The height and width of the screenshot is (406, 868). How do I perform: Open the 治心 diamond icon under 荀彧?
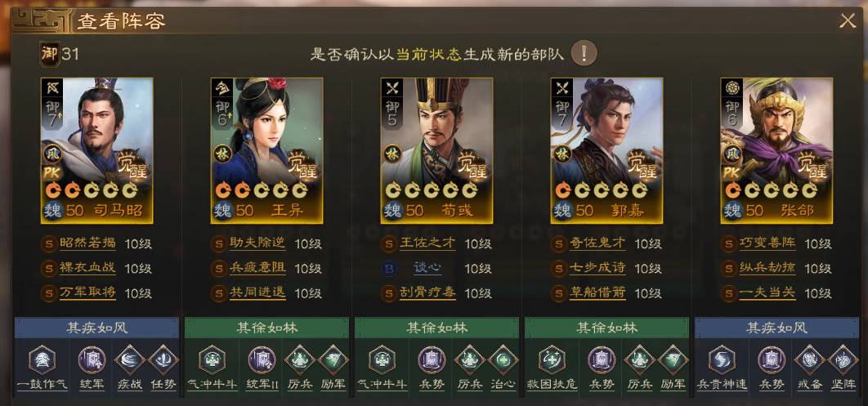click(x=503, y=359)
